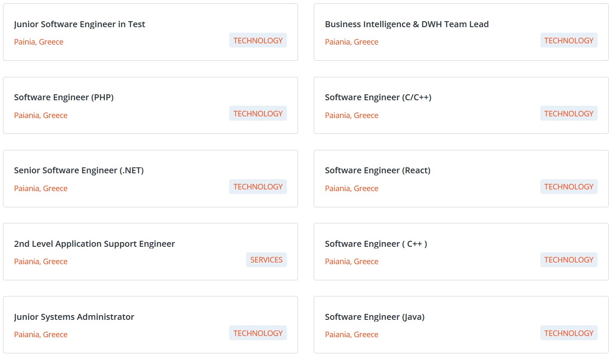The width and height of the screenshot is (613, 364).
Task: Open Junior Software Engineer in Test job
Action: (x=79, y=24)
